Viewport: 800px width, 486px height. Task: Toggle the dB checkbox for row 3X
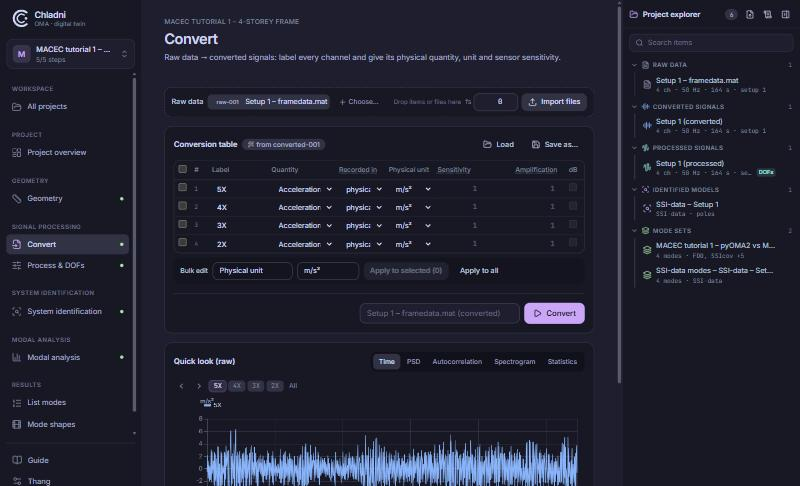573,224
